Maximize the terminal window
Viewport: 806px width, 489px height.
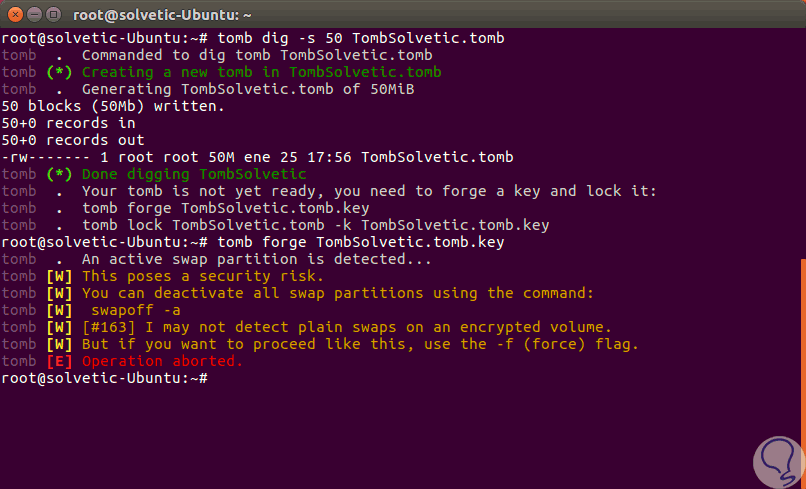click(x=54, y=14)
